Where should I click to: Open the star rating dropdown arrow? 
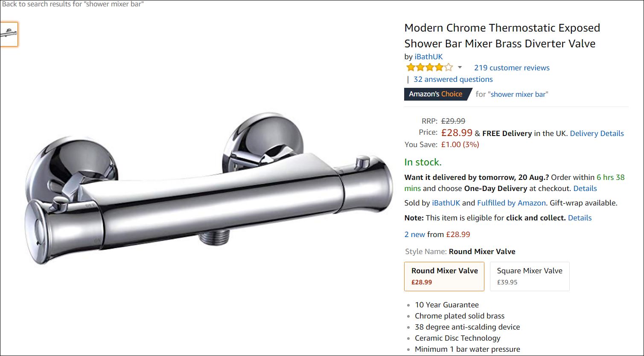pos(460,67)
